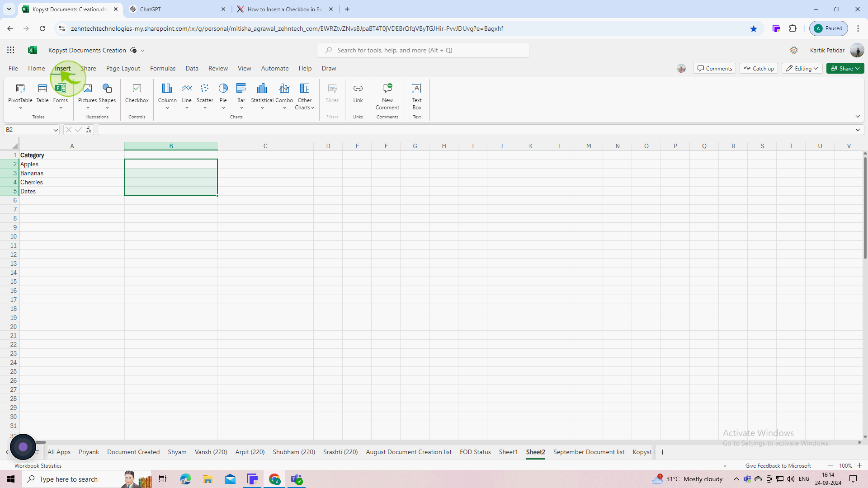Click the formula bar input field
The width and height of the screenshot is (868, 488).
(475, 130)
